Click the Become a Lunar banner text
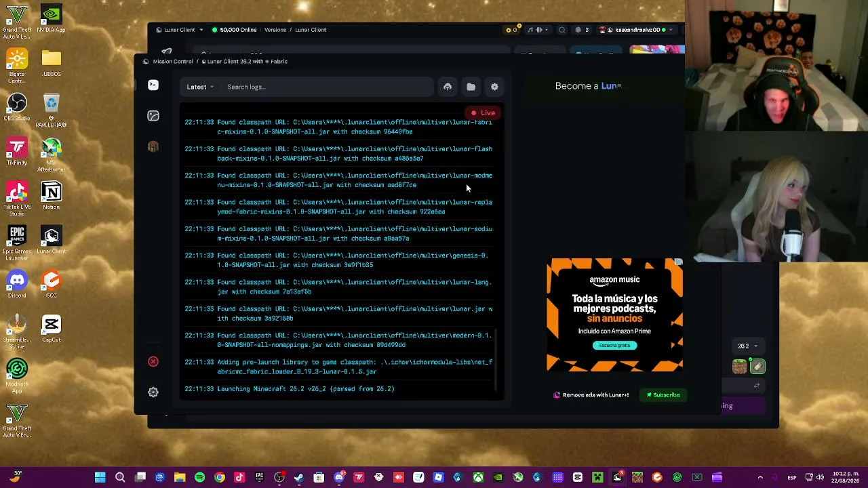Viewport: 868px width, 488px height. tap(589, 86)
